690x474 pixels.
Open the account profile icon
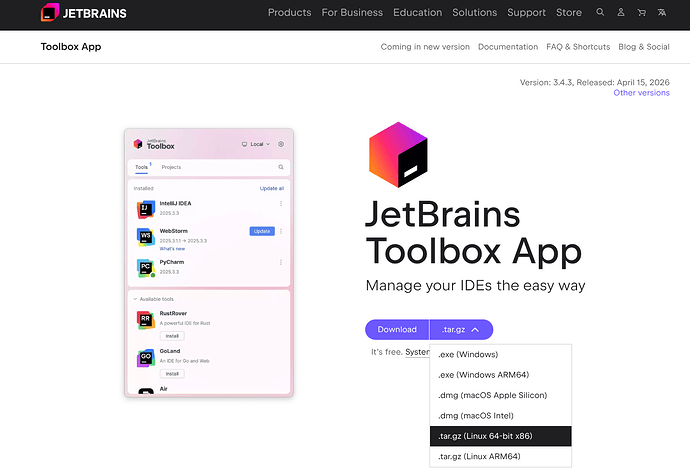[620, 12]
